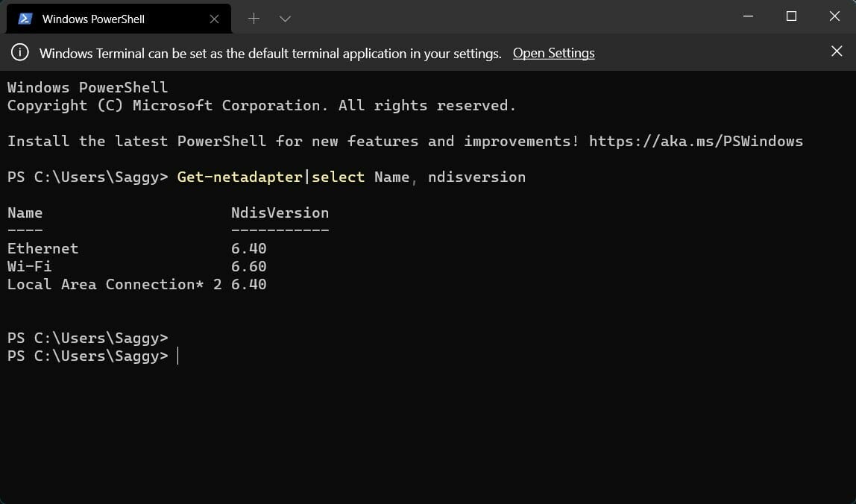The width and height of the screenshot is (856, 504).
Task: Click the Get-netadapter command text
Action: coord(239,177)
